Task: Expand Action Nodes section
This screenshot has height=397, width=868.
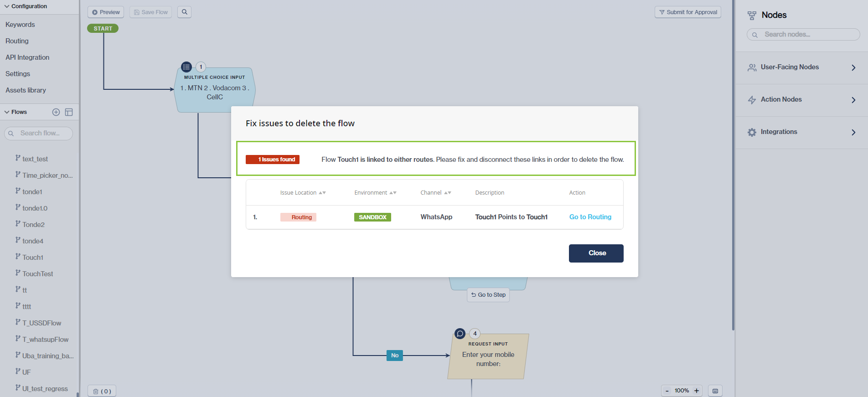Action: pos(853,100)
